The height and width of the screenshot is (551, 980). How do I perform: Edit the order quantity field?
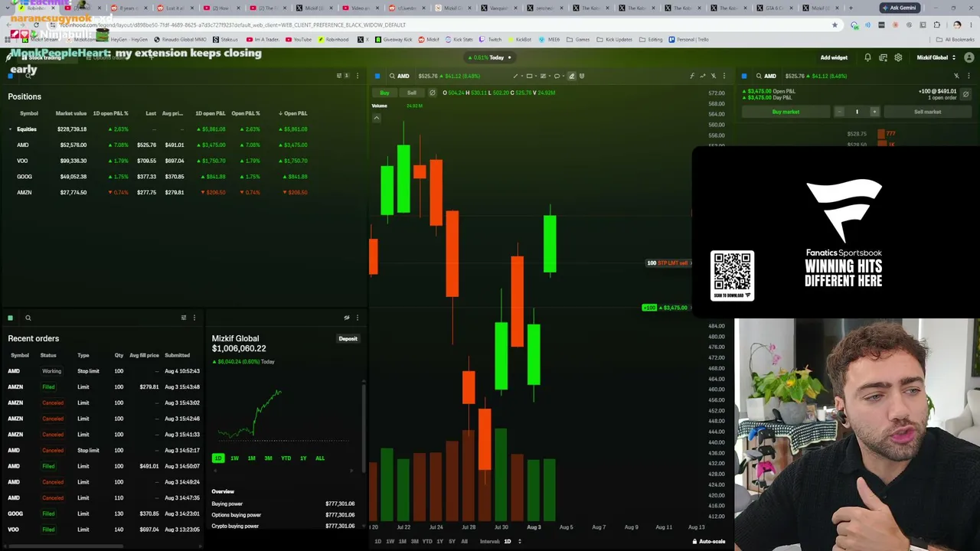click(857, 112)
